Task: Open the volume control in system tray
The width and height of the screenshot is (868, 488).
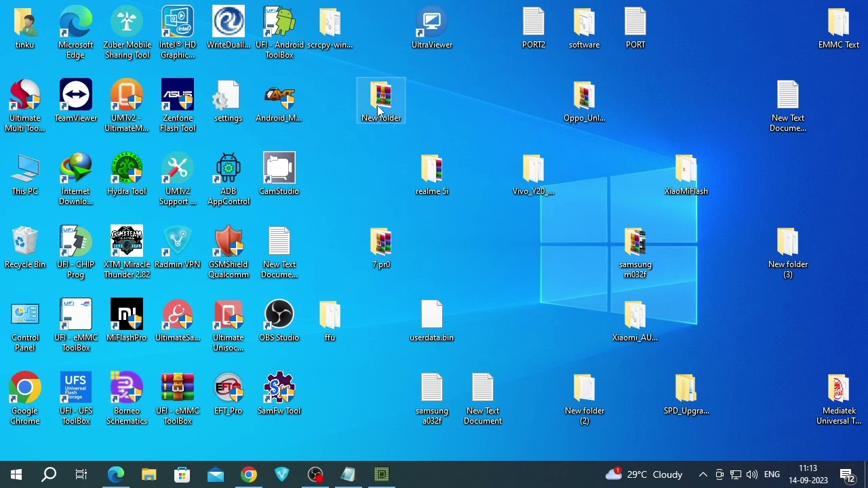Action: 752,474
